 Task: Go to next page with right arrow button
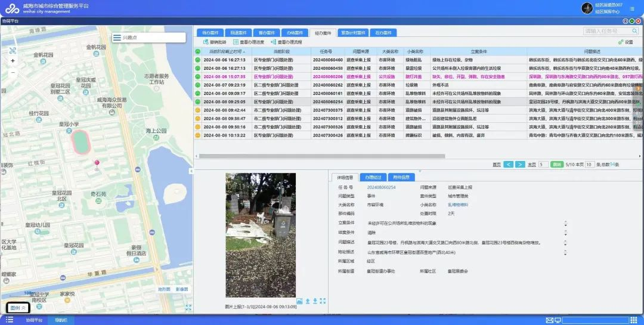(520, 164)
